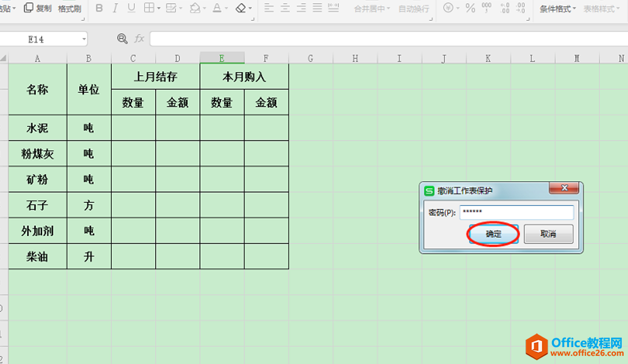Click the 方 unit cell

(89, 205)
